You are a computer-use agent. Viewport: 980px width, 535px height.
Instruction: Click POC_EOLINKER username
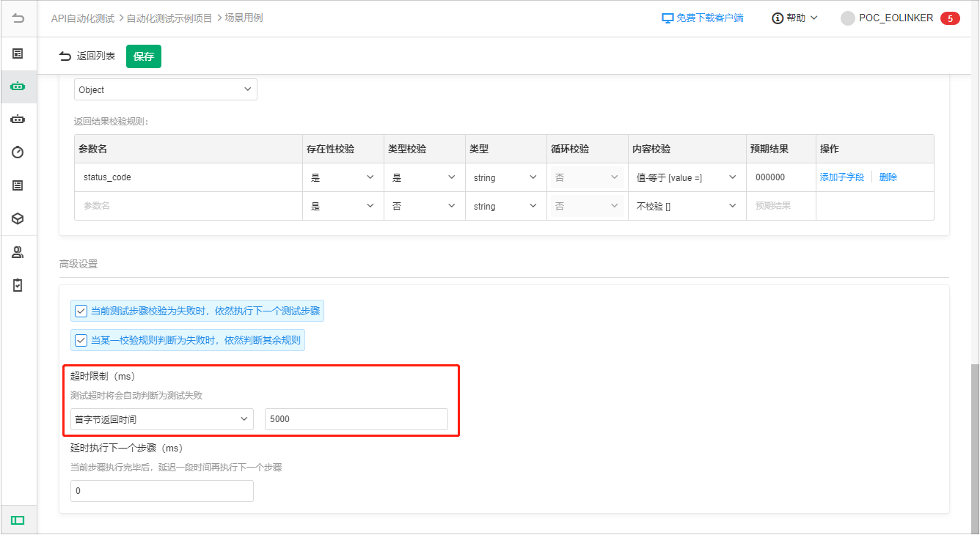click(897, 18)
